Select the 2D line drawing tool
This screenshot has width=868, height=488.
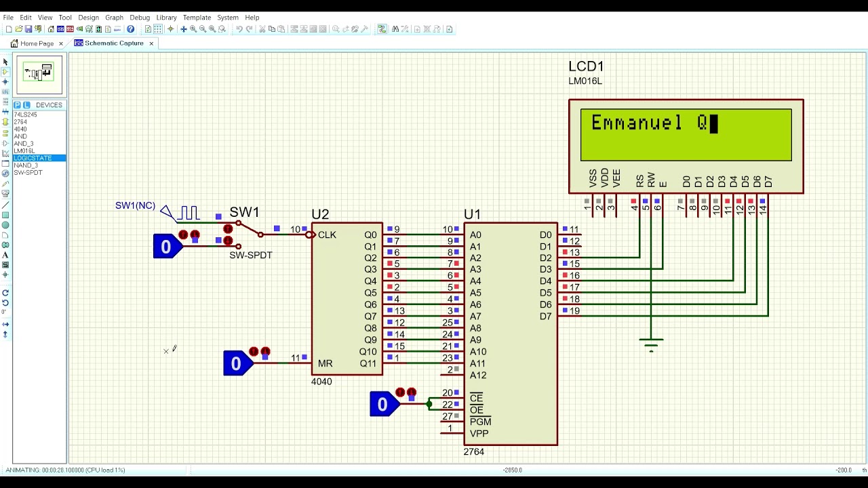coord(5,205)
